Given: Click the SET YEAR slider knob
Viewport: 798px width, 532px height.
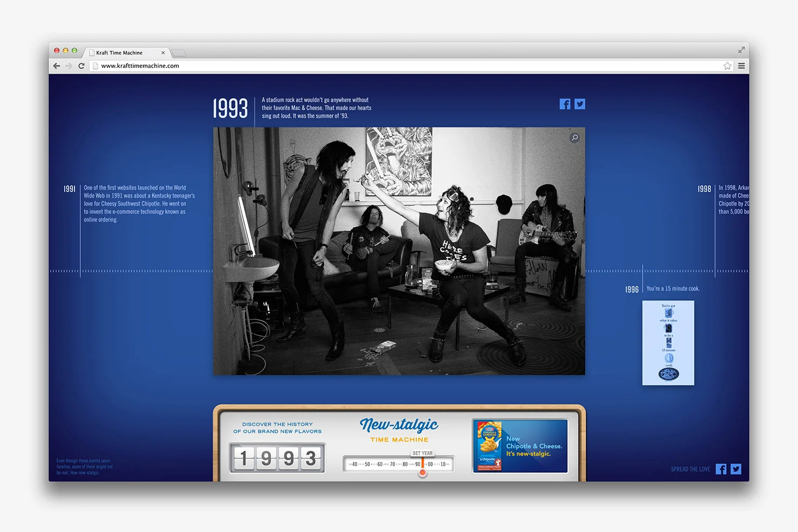Looking at the screenshot, I should [423, 473].
